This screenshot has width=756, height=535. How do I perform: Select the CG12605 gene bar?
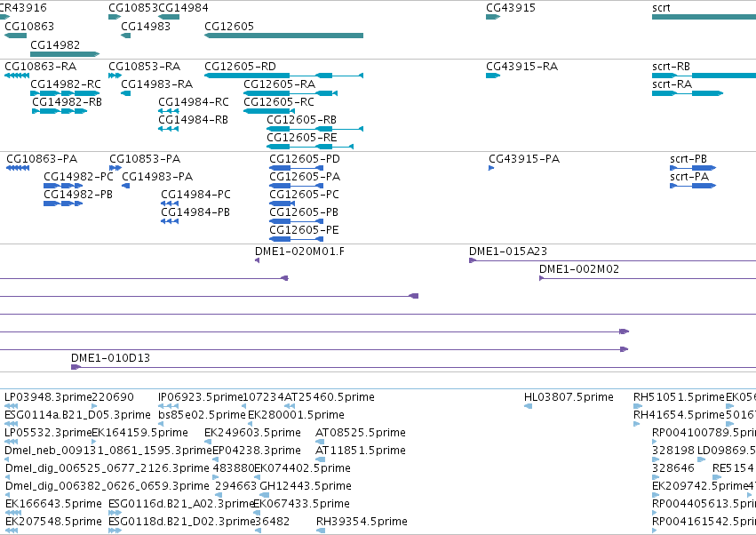283,36
